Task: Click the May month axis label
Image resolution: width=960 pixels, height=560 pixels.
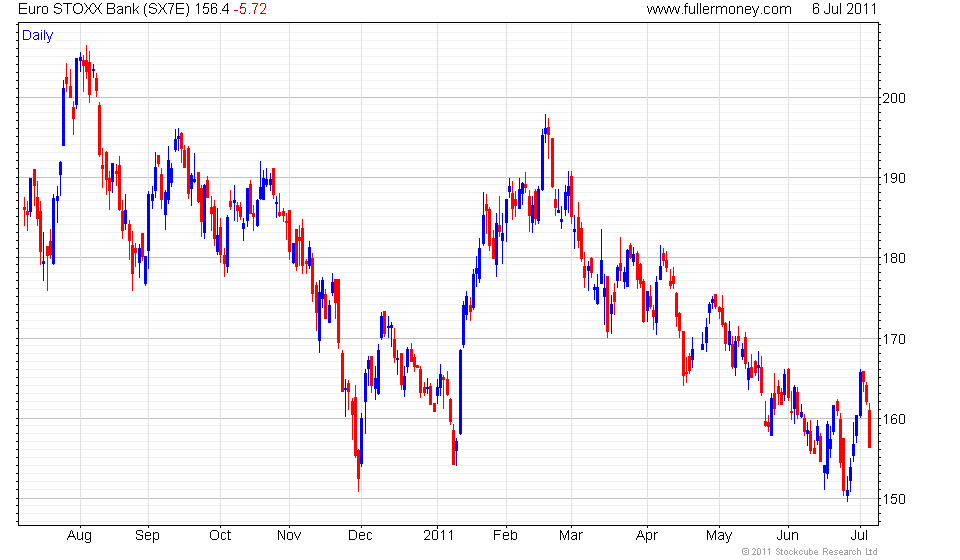Action: point(719,536)
